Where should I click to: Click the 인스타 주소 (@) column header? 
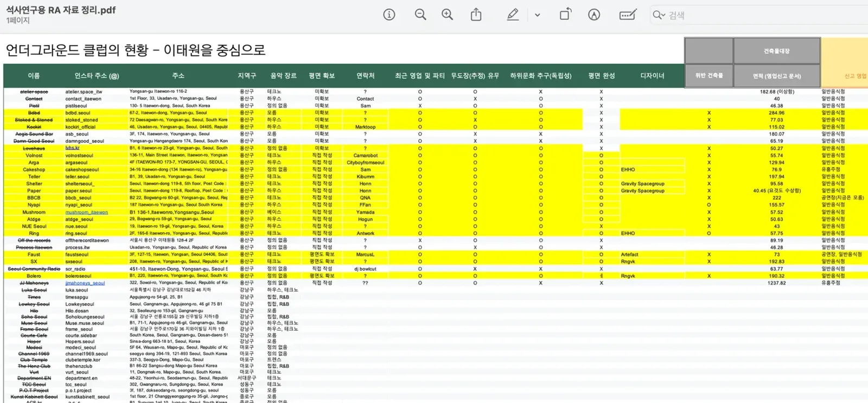(97, 76)
